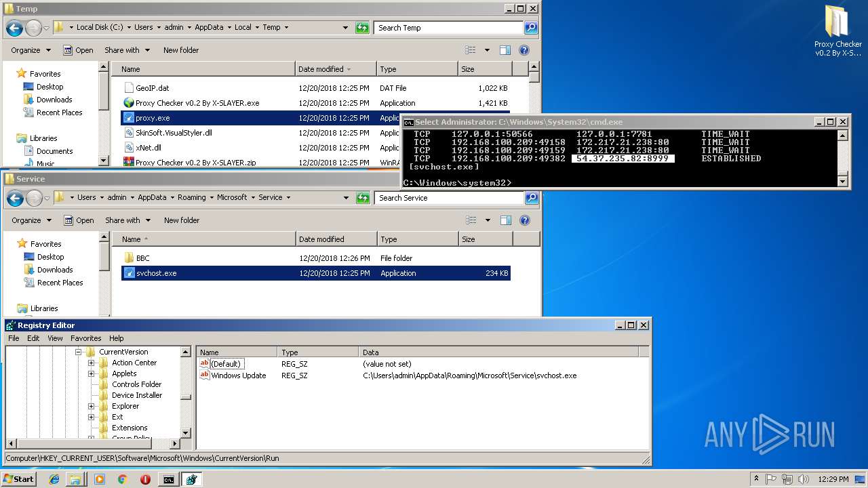This screenshot has width=868, height=488.
Task: Open Chrome from taskbar
Action: pos(123,479)
